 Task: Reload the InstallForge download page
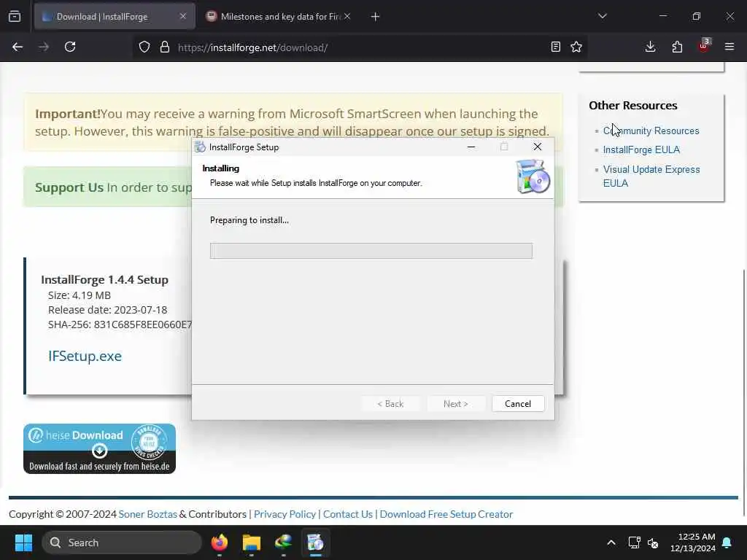(70, 47)
